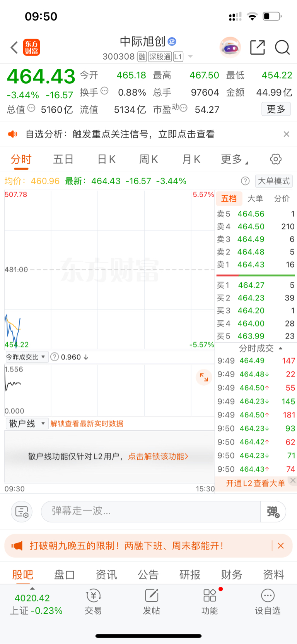The width and height of the screenshot is (297, 644).
Task: Switch to the 分时 chart tab
Action: (21, 160)
